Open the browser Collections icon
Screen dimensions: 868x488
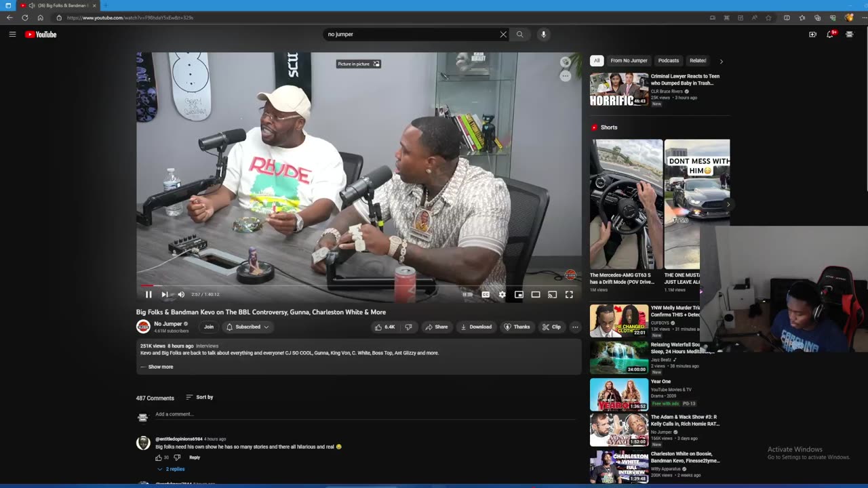pos(817,18)
